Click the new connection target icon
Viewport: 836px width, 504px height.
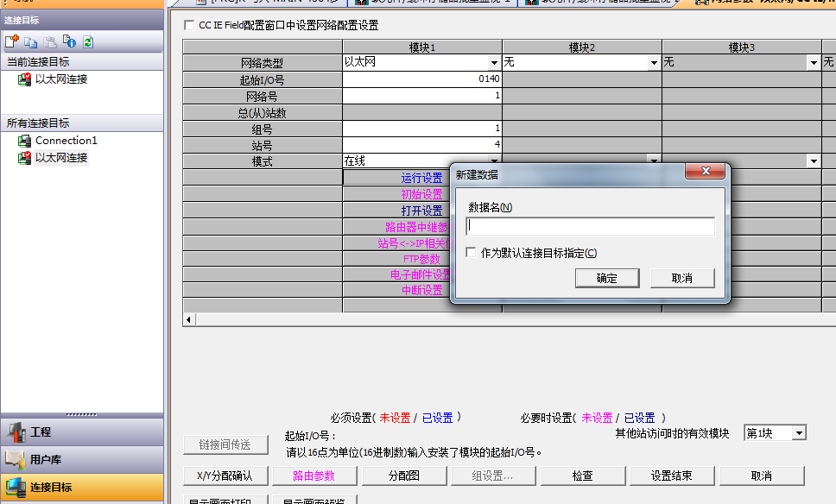[11, 41]
